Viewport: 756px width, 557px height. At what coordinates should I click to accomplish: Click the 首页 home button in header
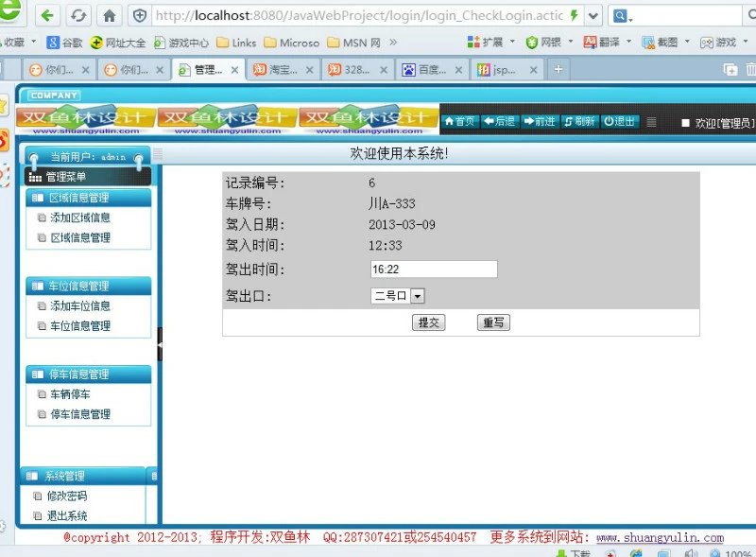(x=459, y=121)
